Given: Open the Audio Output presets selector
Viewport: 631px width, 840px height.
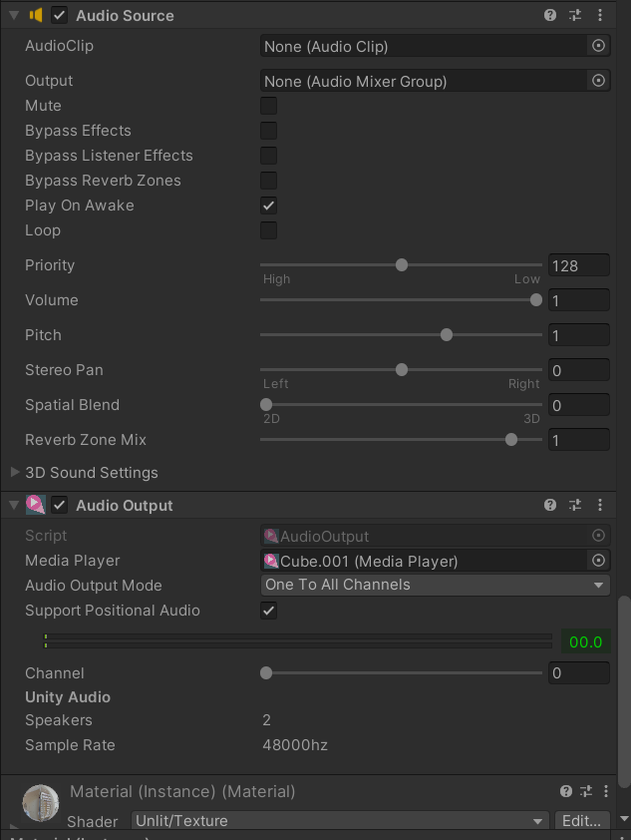Looking at the screenshot, I should coord(575,505).
